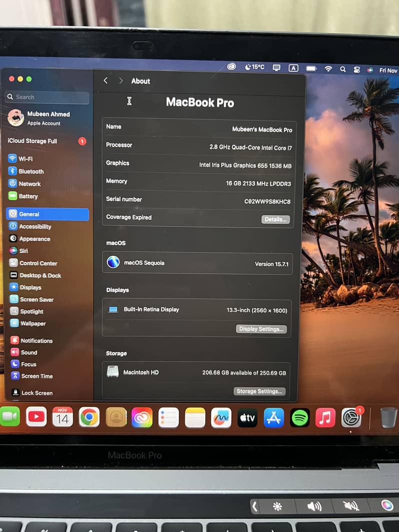
Task: Open the Wi-Fi menu bar icon
Action: pos(328,69)
